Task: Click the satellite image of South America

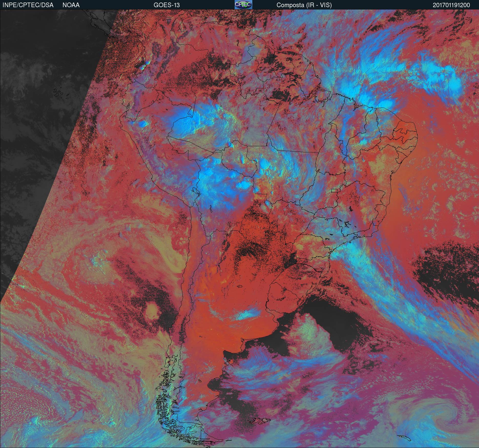Action: click(239, 229)
